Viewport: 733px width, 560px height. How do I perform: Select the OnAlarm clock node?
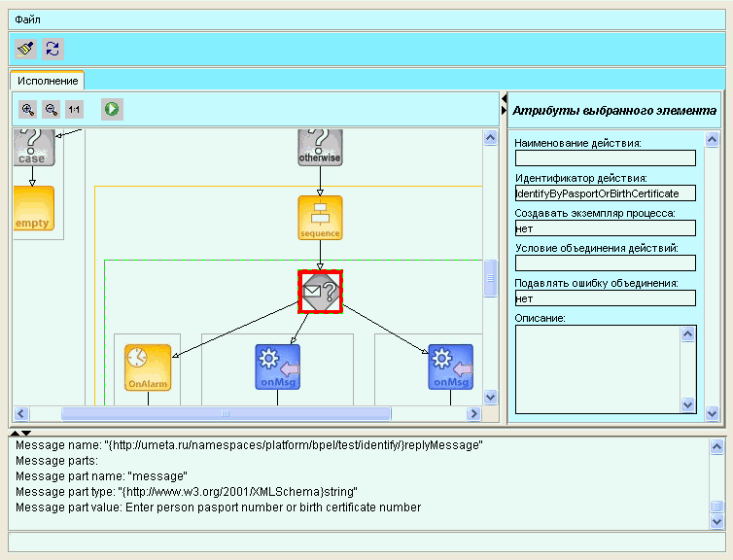(x=148, y=367)
